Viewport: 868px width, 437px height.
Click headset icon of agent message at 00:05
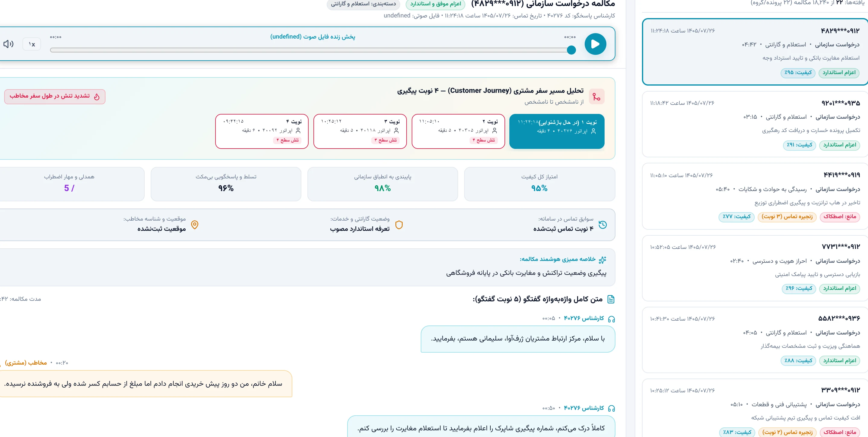[611, 319]
